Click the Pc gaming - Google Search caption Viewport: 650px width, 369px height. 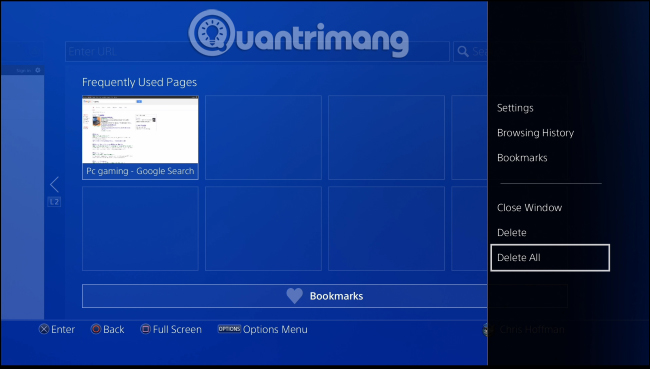point(140,171)
